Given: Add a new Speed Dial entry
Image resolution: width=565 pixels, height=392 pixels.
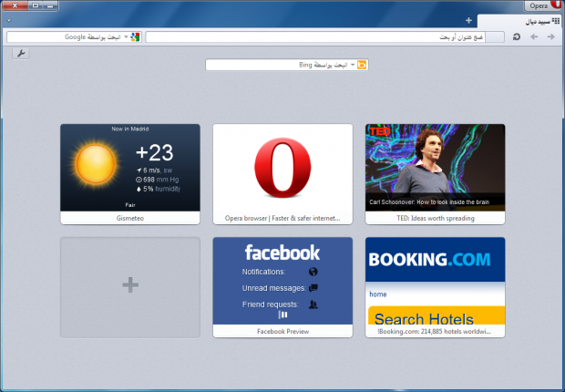Looking at the screenshot, I should [130, 287].
